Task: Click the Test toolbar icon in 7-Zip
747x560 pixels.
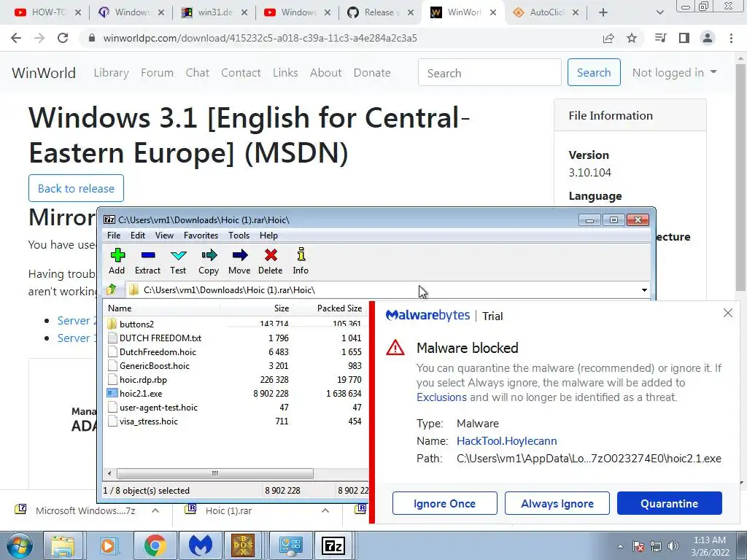Action: point(178,260)
